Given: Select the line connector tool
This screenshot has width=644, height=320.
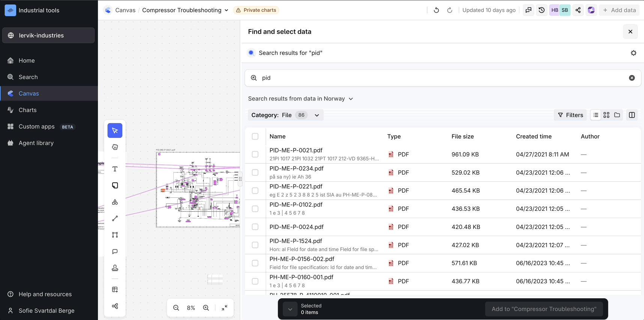Looking at the screenshot, I should [115, 218].
